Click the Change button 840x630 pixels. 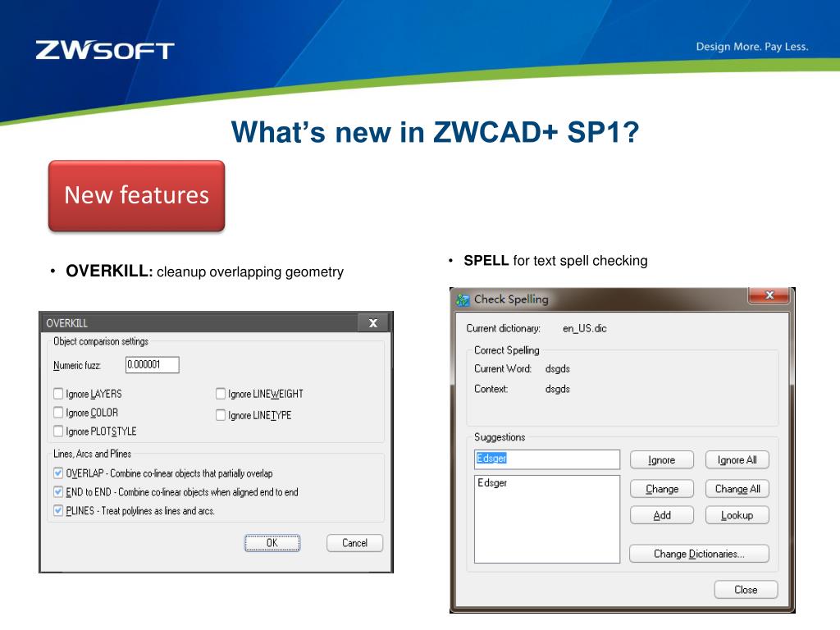click(662, 489)
